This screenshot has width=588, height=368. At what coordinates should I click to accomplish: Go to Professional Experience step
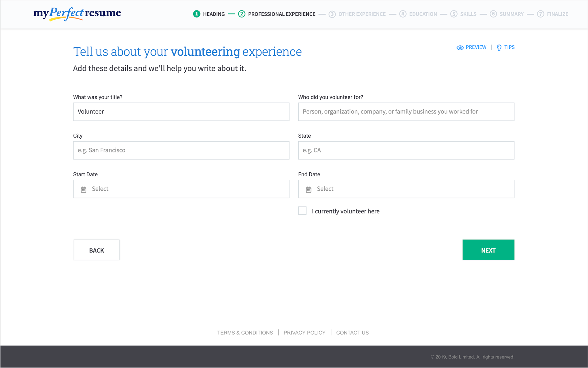pyautogui.click(x=281, y=14)
